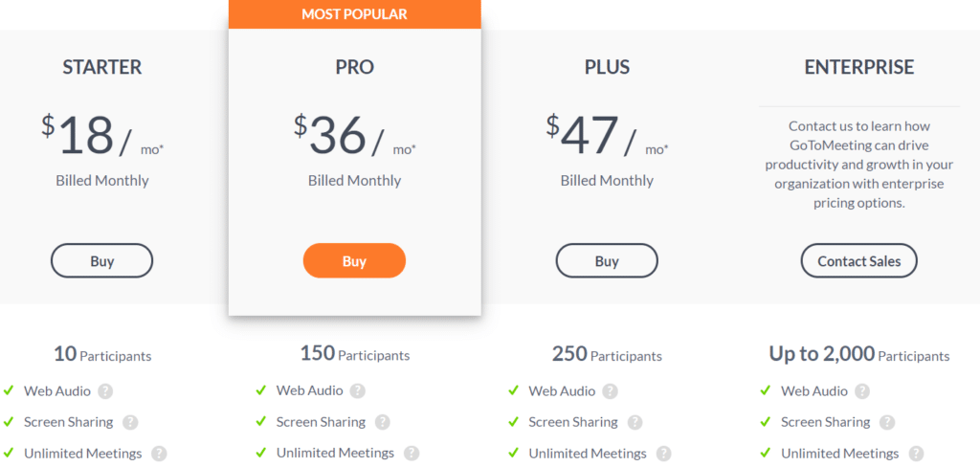Click the MOST POPULAR orange banner

[x=354, y=14]
